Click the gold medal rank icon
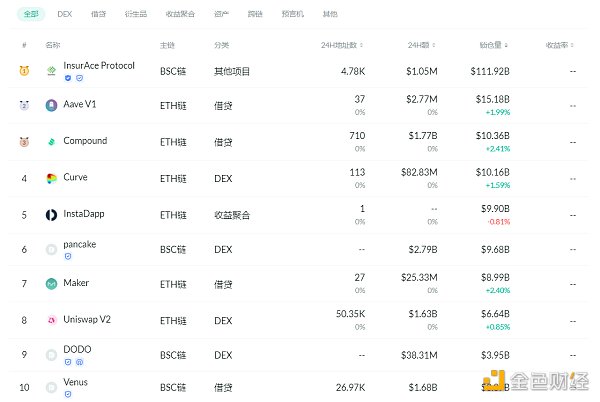 tap(24, 70)
